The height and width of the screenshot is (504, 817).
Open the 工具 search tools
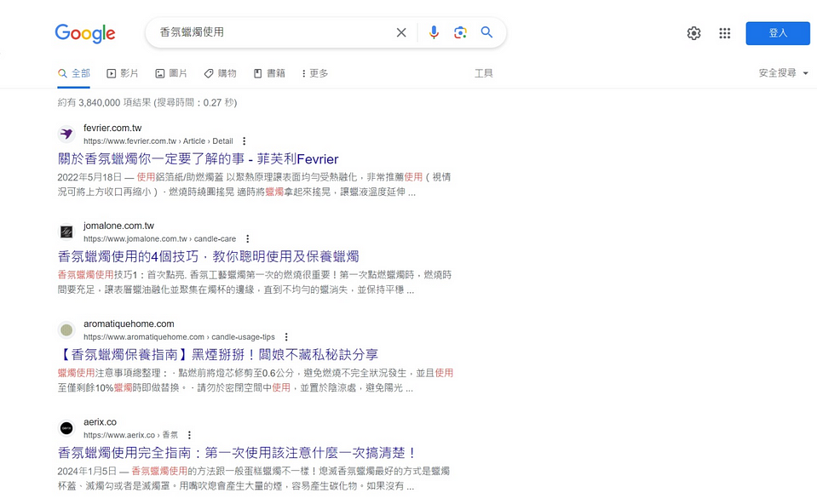click(x=484, y=73)
